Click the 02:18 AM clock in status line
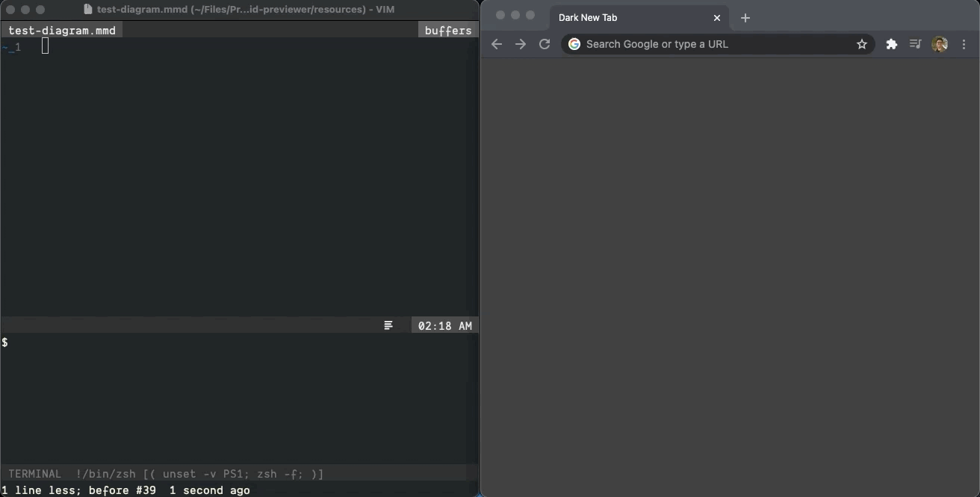 tap(445, 325)
